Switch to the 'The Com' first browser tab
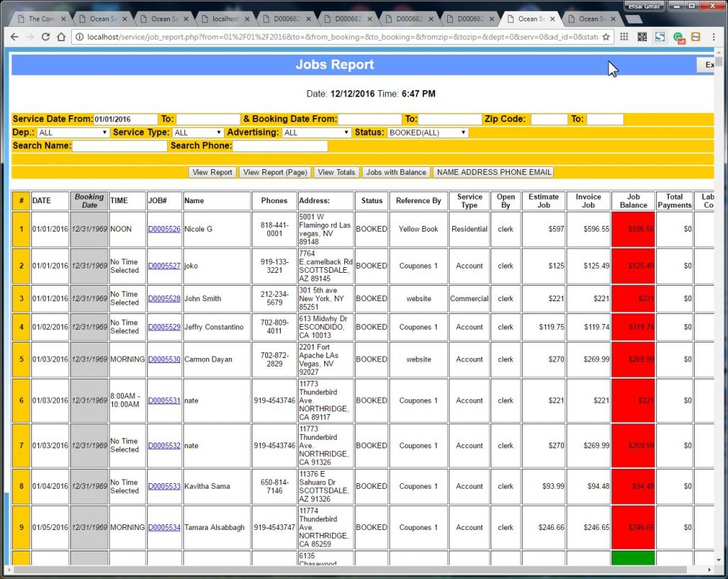Image resolution: width=728 pixels, height=579 pixels. 41,18
